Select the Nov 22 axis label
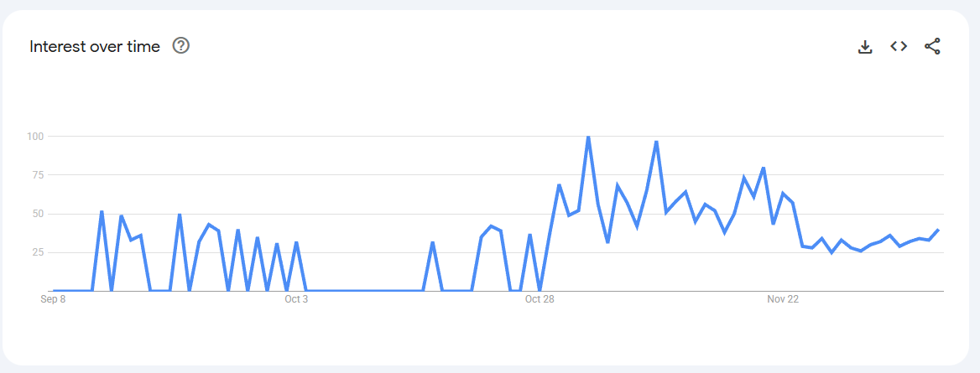This screenshot has width=980, height=373. point(783,298)
